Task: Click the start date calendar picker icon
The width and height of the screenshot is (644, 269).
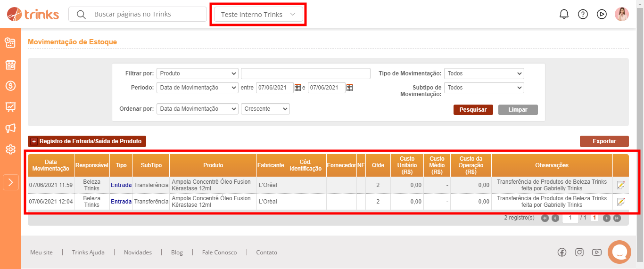Action: click(297, 88)
